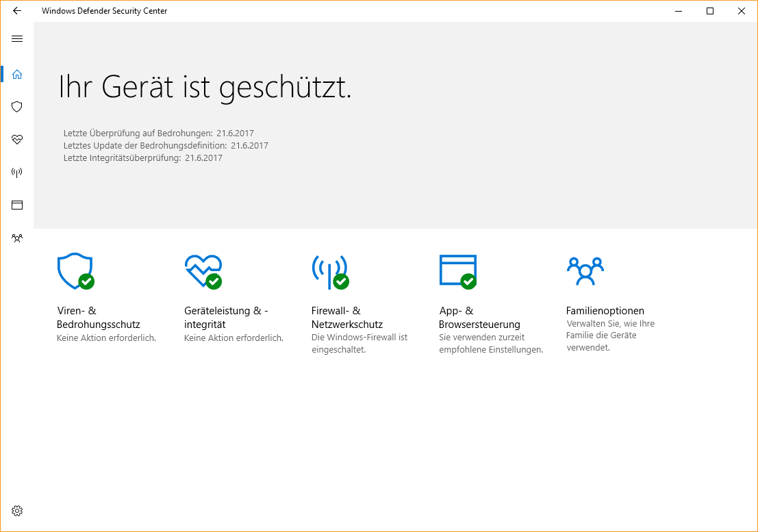
Task: Open family options icon in sidebar
Action: click(x=17, y=238)
